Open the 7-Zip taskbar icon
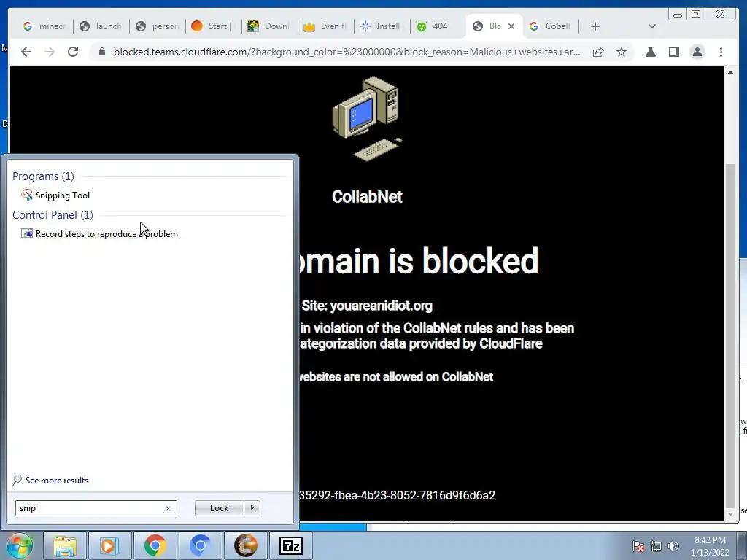Viewport: 747px width, 560px height. (291, 545)
